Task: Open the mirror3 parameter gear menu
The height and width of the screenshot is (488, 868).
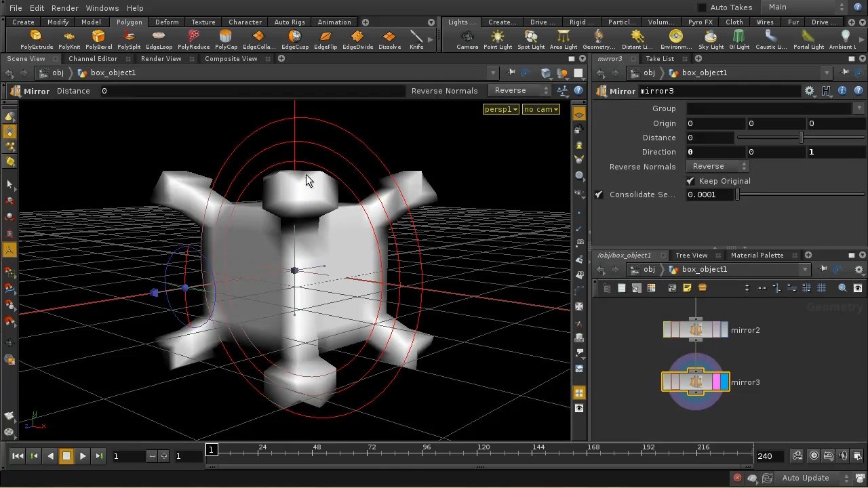Action: pos(809,91)
